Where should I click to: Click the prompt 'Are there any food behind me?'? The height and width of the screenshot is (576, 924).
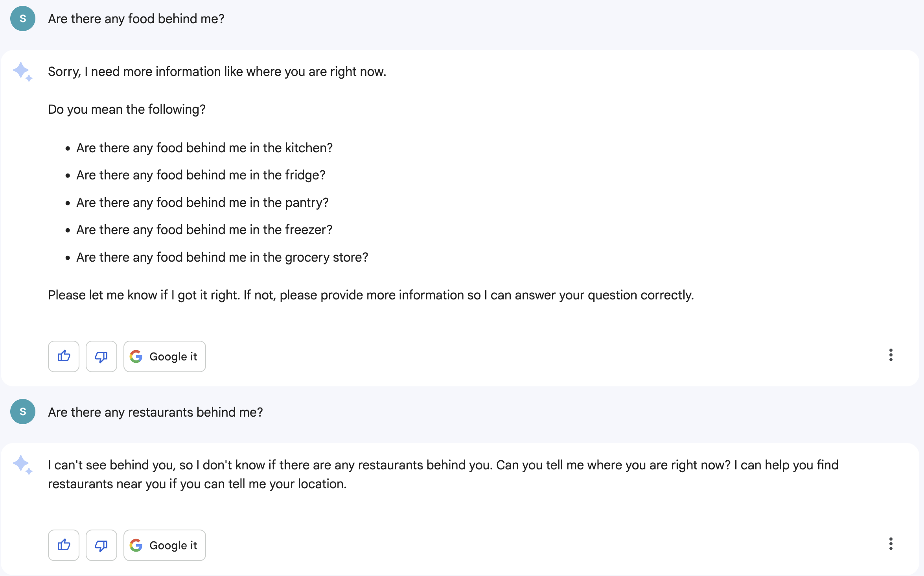[x=136, y=19]
